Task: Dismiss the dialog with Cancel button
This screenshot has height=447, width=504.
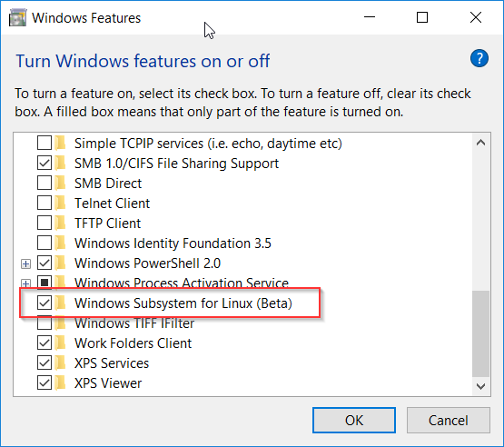Action: (x=448, y=420)
